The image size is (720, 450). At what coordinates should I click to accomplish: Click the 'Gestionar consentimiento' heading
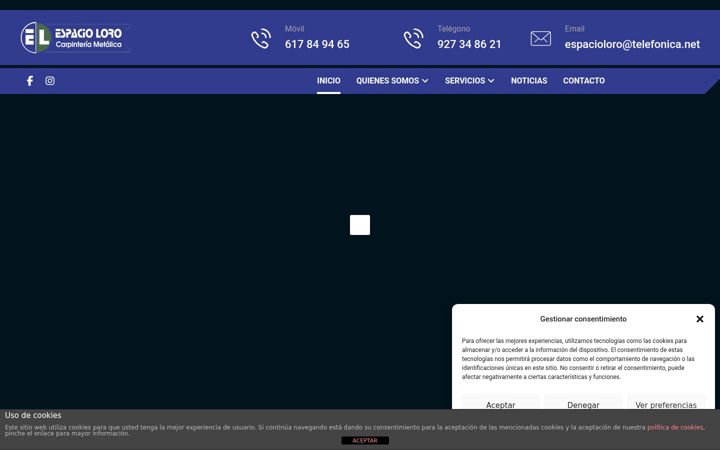coord(583,319)
